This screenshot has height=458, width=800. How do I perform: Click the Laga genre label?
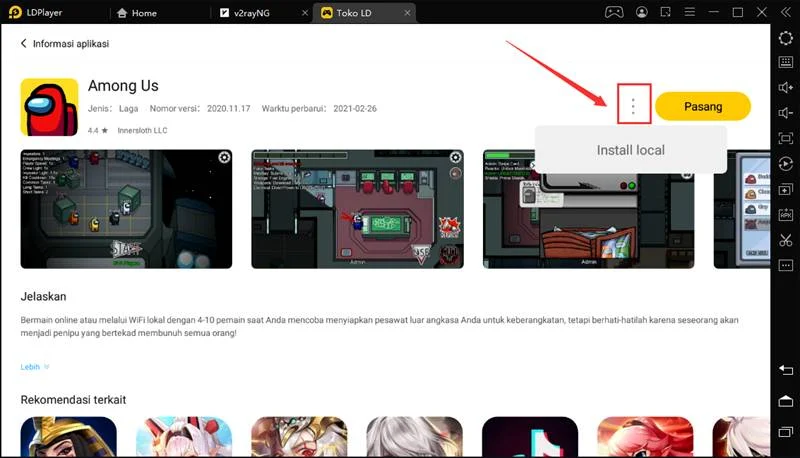[129, 109]
